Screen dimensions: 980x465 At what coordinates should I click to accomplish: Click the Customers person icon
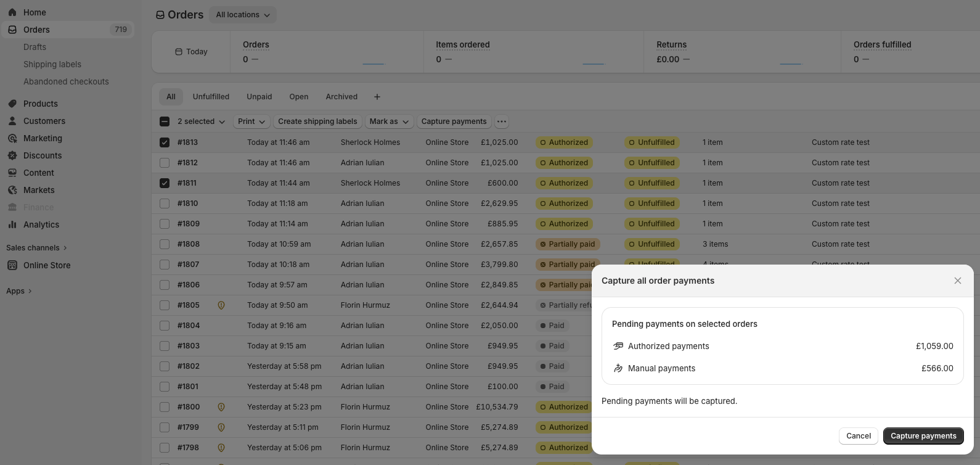coord(12,121)
